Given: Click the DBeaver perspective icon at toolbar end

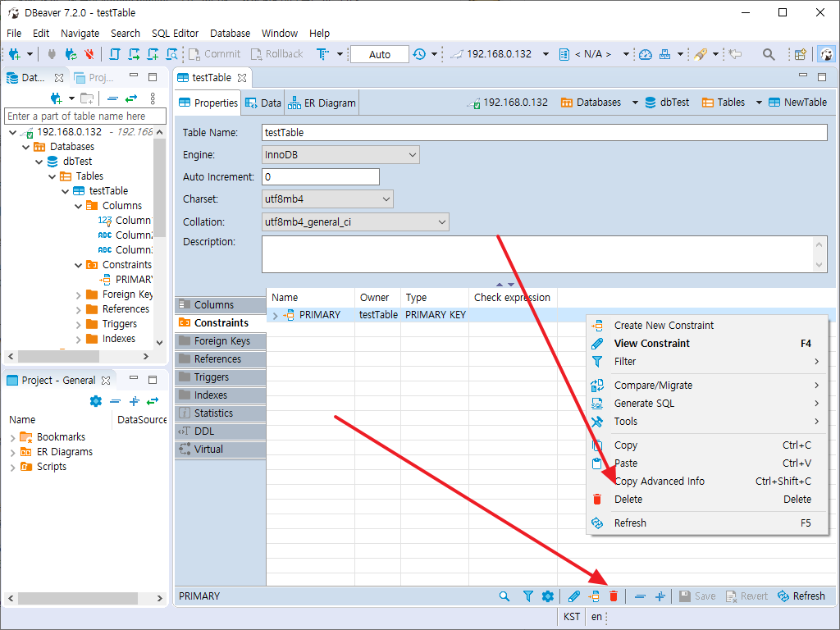Looking at the screenshot, I should coord(827,54).
